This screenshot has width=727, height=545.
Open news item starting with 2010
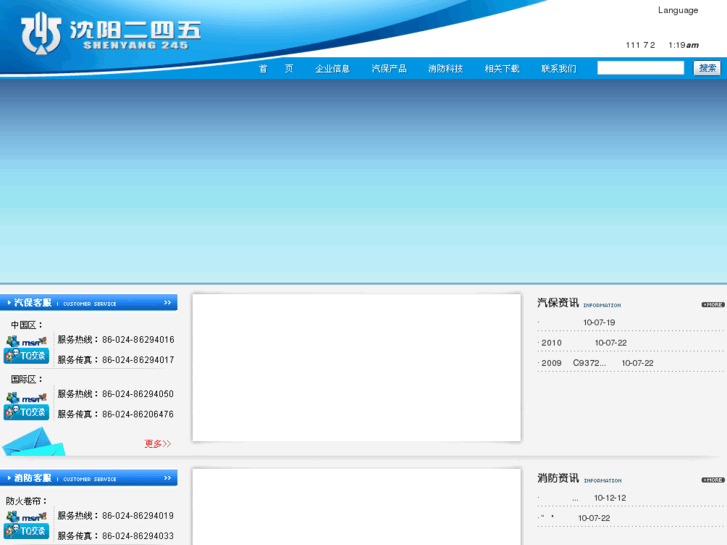[582, 343]
